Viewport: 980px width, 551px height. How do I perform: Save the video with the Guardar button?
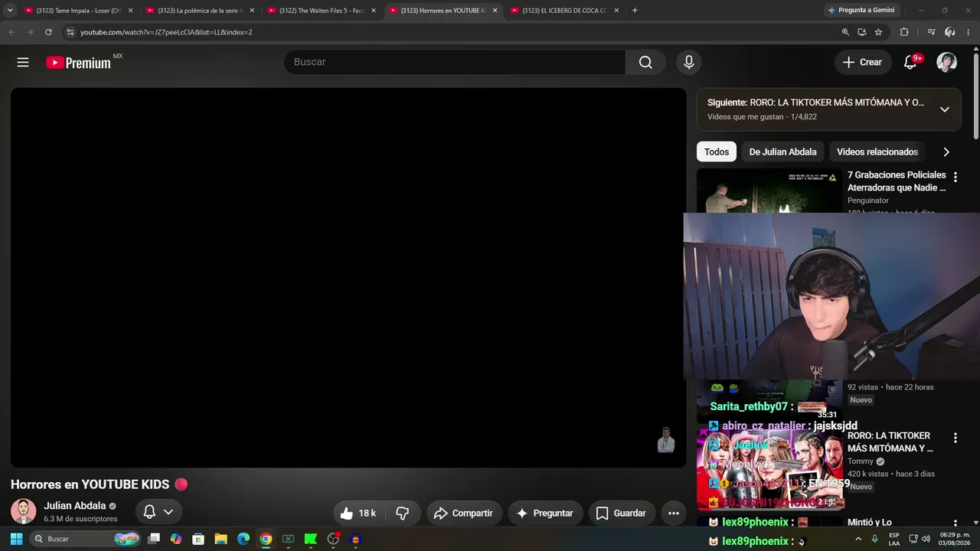click(622, 513)
